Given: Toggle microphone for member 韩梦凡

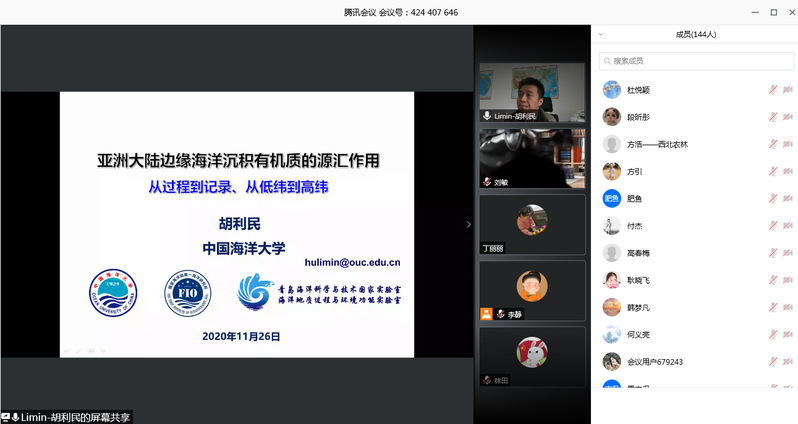Looking at the screenshot, I should [x=771, y=307].
